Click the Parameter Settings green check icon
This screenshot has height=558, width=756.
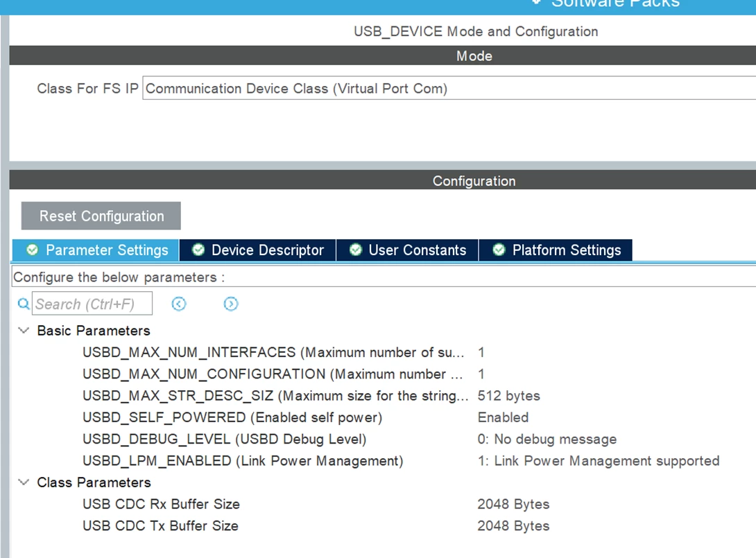pyautogui.click(x=33, y=250)
